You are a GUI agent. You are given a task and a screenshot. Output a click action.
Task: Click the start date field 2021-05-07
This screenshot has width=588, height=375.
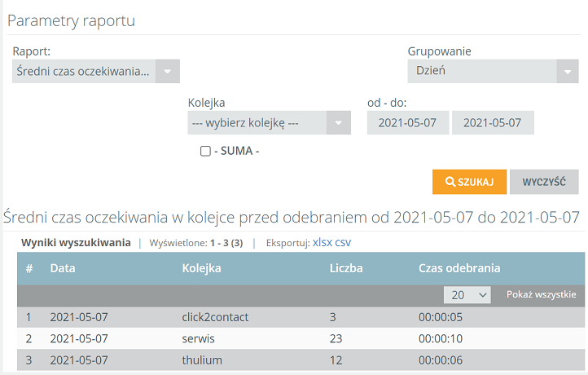[408, 123]
